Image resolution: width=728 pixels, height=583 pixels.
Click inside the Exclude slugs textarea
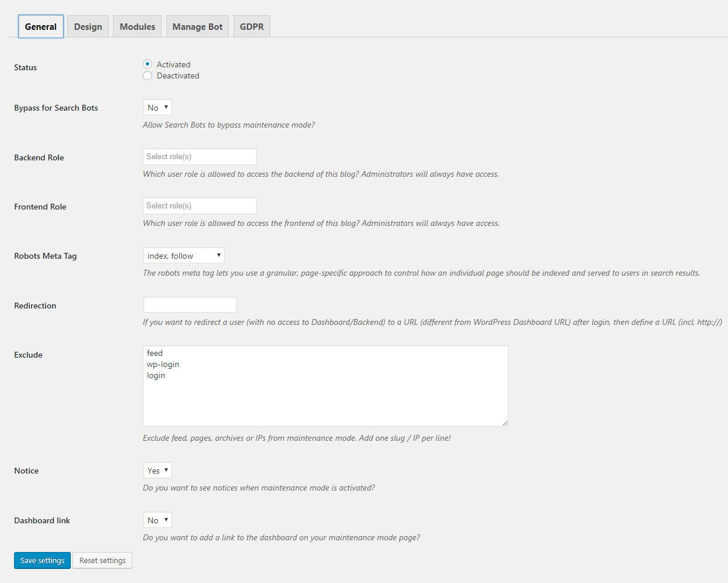point(325,386)
